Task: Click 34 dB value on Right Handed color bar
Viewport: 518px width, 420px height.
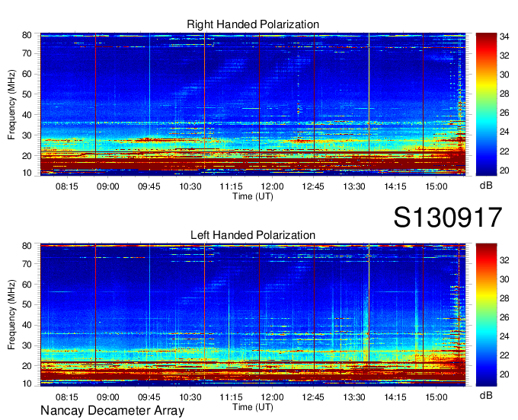Action: point(504,37)
